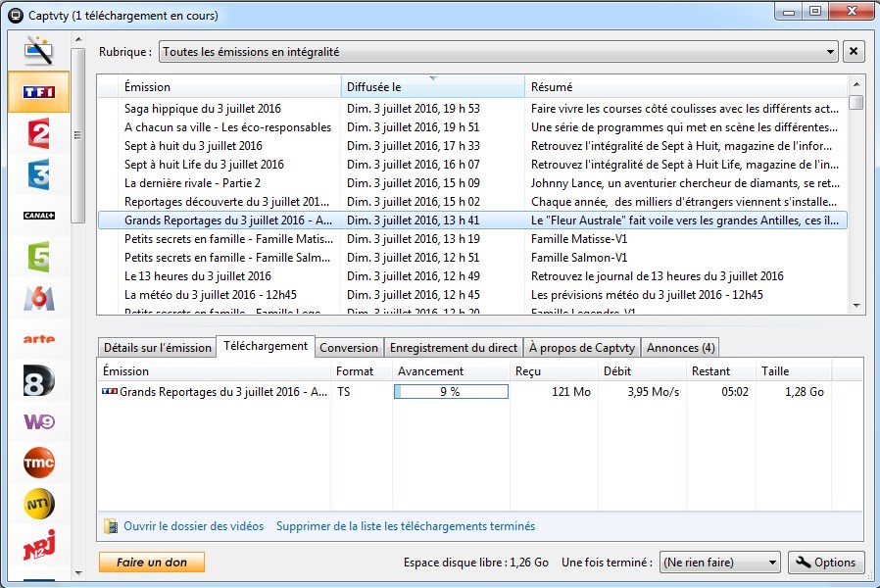Click the Faire un don button
This screenshot has height=588, width=880.
point(152,563)
